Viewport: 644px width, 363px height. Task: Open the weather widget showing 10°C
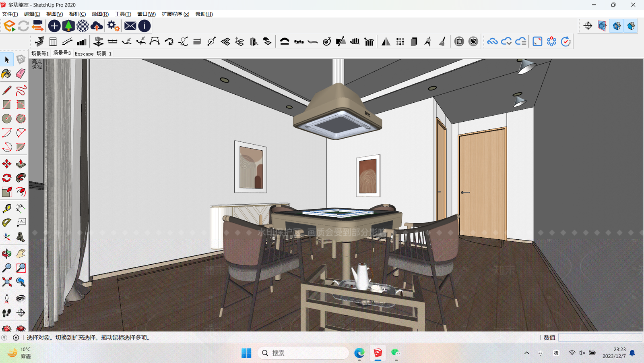pos(19,353)
